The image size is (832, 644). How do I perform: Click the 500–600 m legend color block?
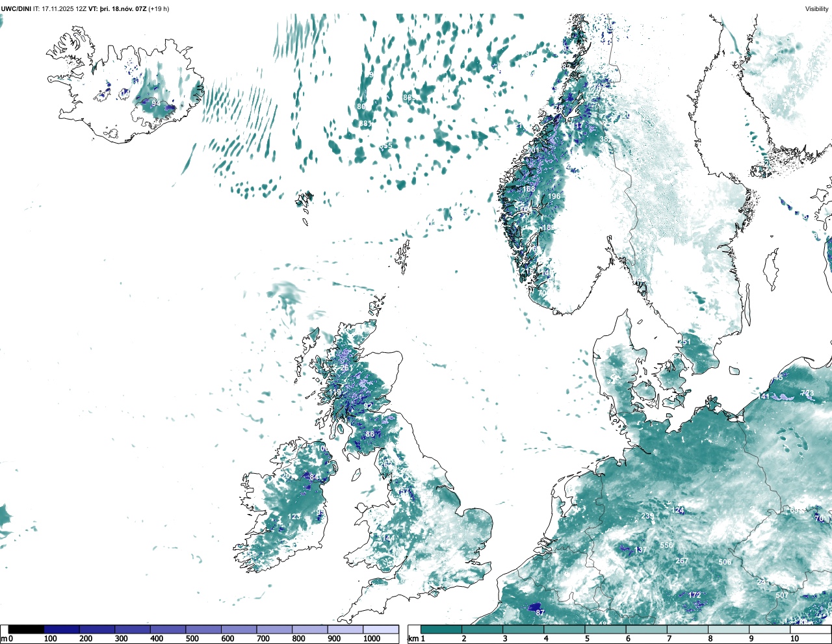click(203, 630)
